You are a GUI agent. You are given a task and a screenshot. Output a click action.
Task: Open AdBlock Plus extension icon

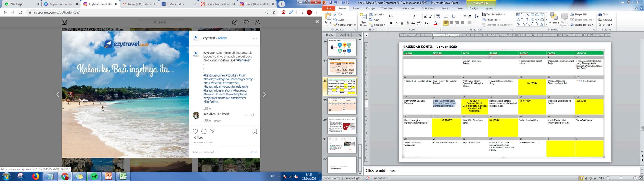(x=283, y=12)
